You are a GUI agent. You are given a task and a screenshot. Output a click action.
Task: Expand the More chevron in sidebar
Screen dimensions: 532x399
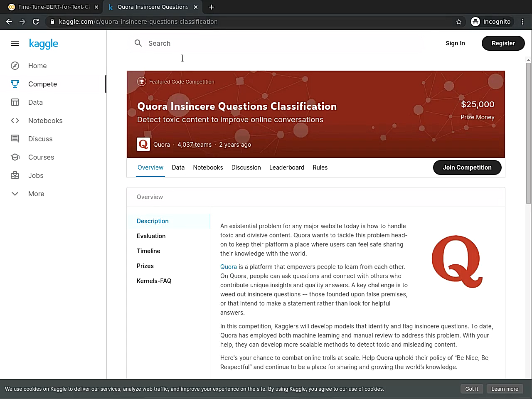[x=15, y=194]
